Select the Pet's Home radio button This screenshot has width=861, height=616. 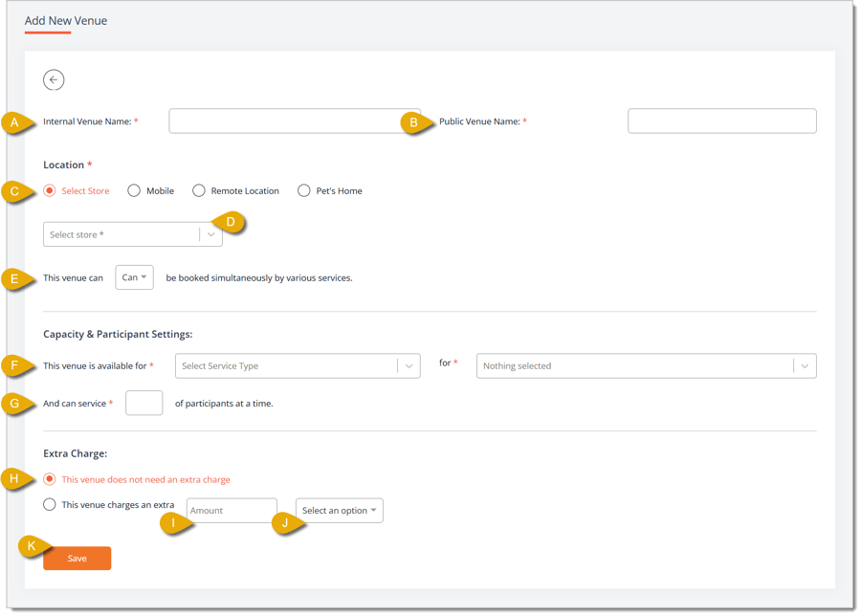click(x=303, y=190)
